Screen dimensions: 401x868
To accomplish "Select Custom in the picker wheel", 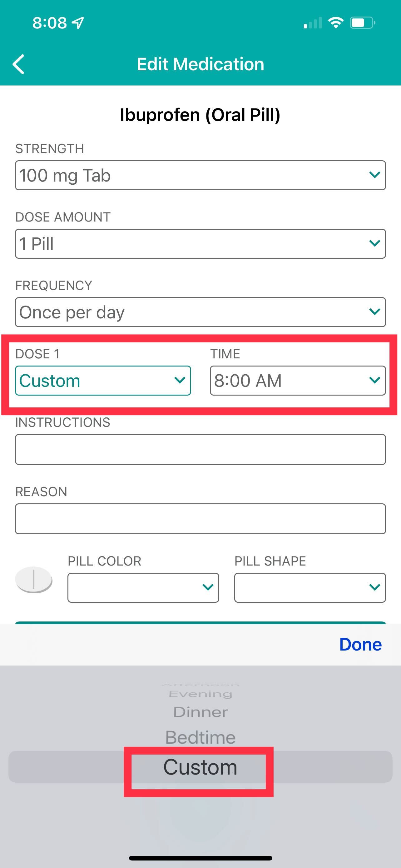I will pyautogui.click(x=200, y=766).
